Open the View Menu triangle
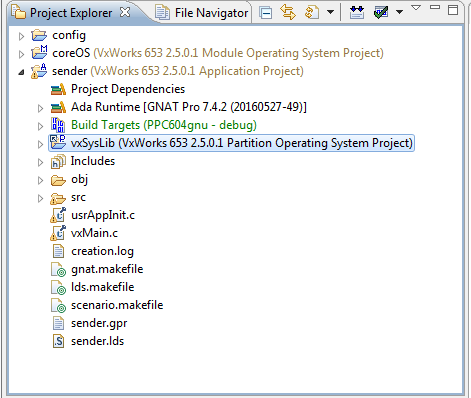This screenshot has width=471, height=398. pos(416,7)
